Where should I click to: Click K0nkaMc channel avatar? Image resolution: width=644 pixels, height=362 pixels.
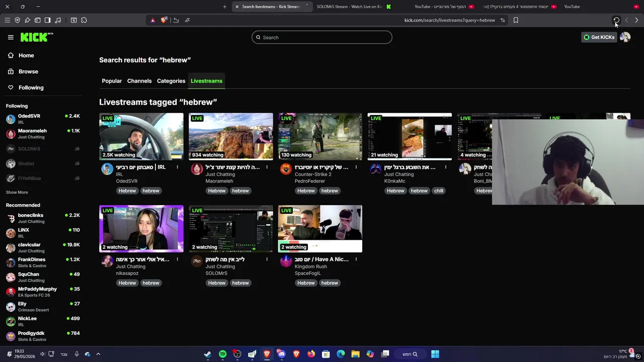[375, 169]
